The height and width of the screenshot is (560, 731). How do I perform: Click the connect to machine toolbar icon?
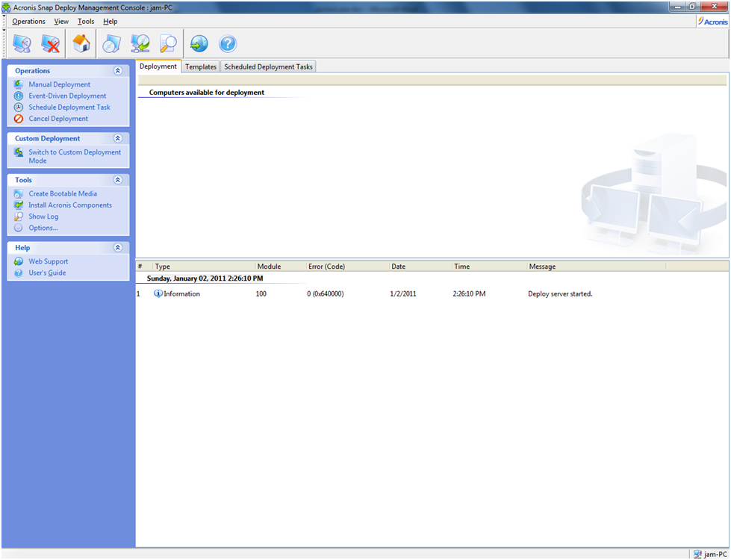coord(22,43)
